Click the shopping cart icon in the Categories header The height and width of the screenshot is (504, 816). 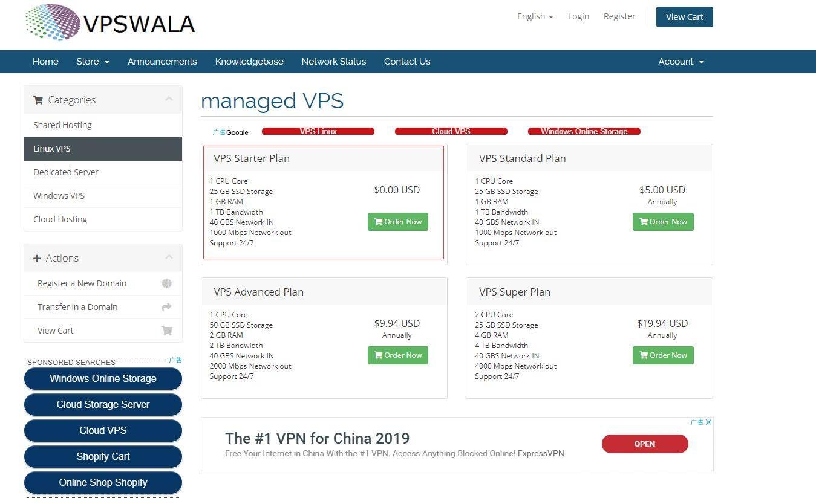coord(38,100)
